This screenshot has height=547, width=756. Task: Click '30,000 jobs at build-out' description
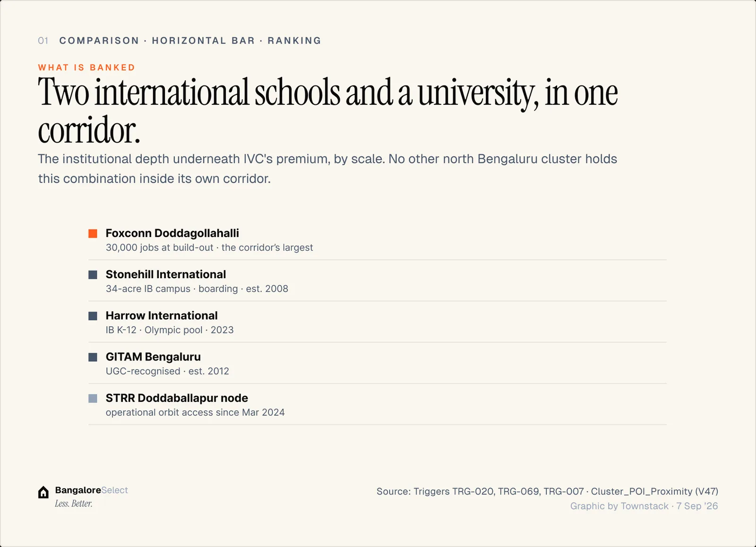coord(209,248)
